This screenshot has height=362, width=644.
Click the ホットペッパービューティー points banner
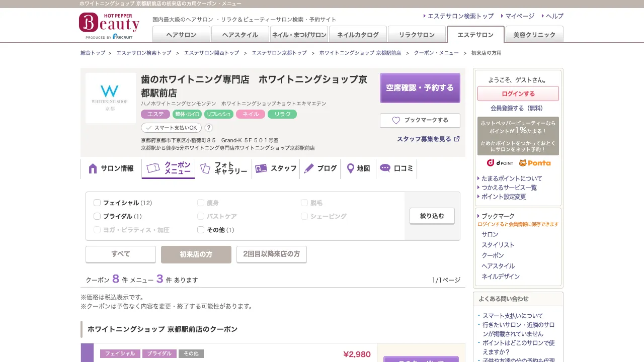click(518, 136)
